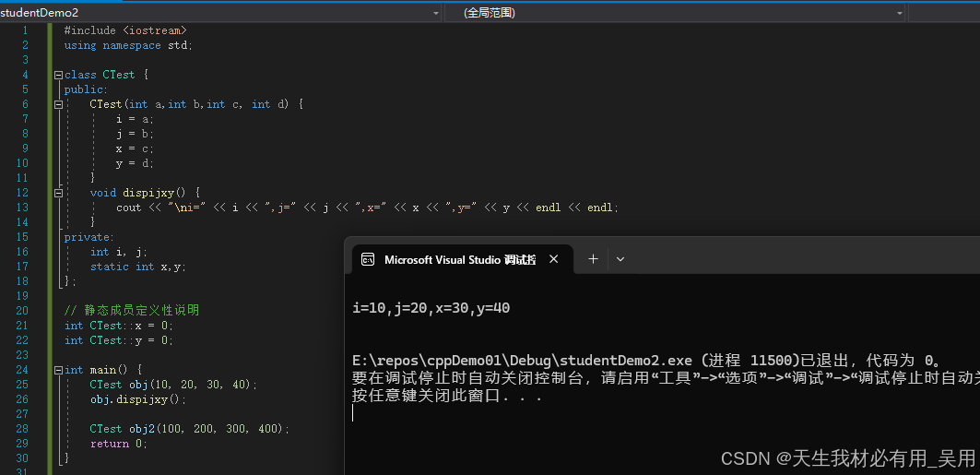Open a new terminal tab with plus
This screenshot has height=475, width=980.
[x=593, y=259]
